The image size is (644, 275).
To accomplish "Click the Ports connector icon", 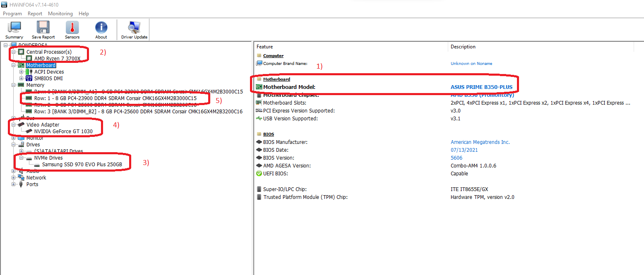I will tap(21, 184).
